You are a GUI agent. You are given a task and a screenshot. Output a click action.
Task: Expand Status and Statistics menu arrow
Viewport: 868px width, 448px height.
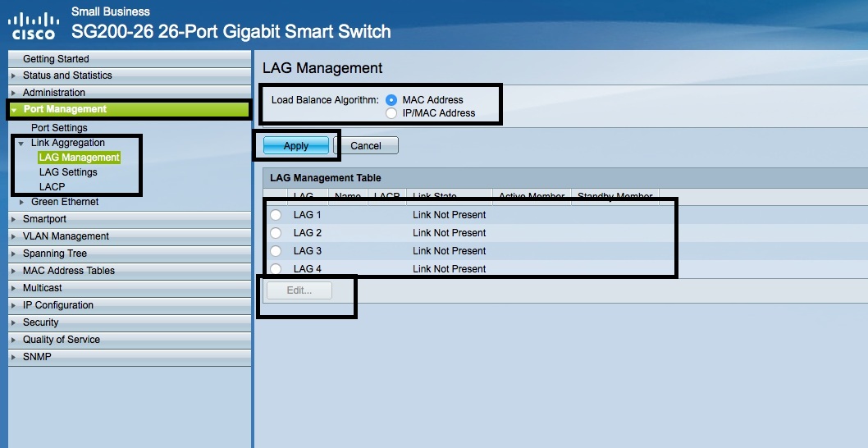click(14, 75)
